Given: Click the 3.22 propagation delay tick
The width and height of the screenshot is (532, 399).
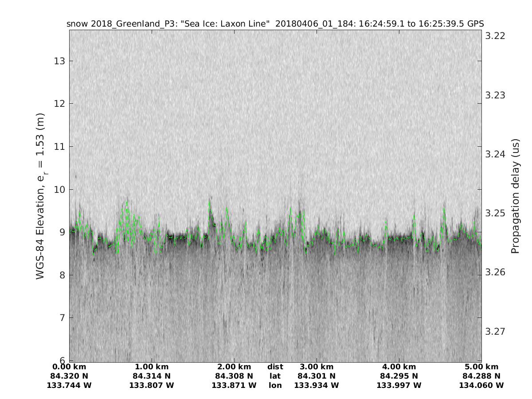Looking at the screenshot, I should coord(495,36).
